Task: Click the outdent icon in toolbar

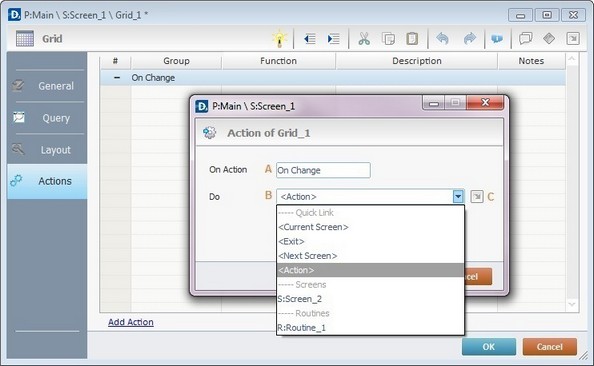Action: pyautogui.click(x=310, y=39)
